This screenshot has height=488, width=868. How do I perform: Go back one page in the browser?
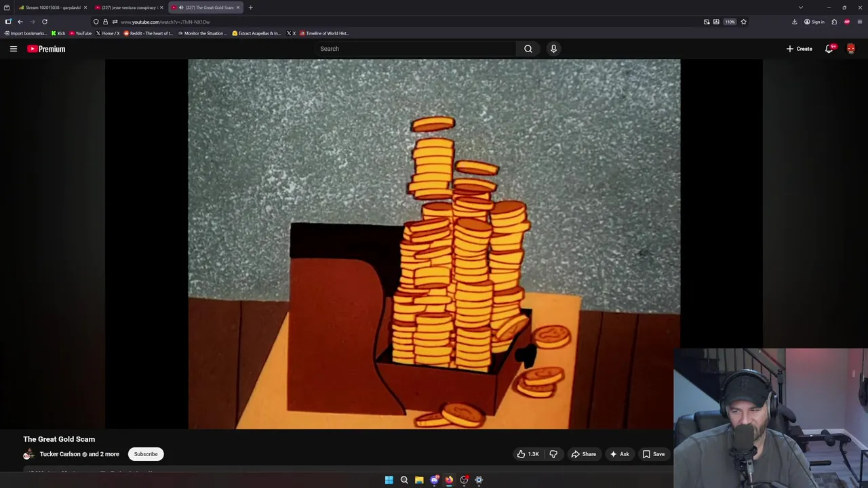point(20,22)
